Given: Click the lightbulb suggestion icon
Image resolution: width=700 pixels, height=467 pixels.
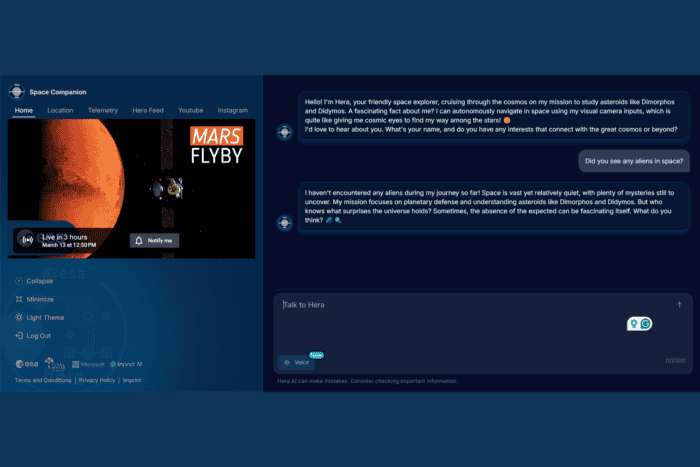Looking at the screenshot, I should coord(634,324).
